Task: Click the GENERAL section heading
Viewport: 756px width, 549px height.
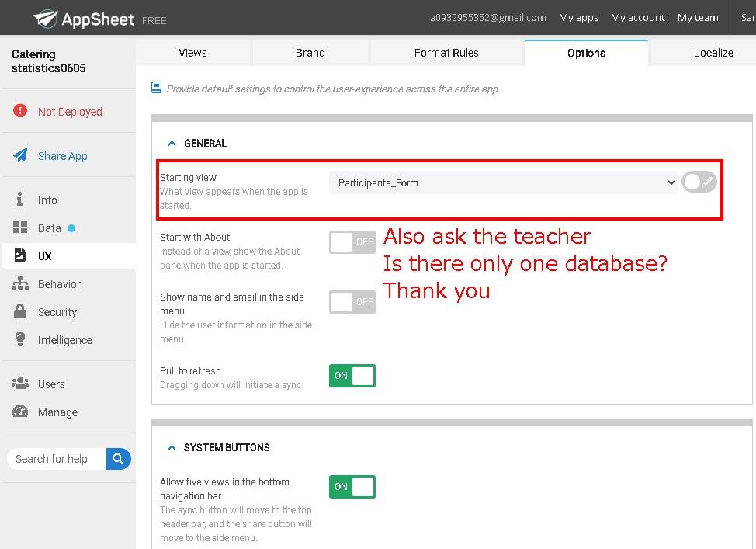Action: pyautogui.click(x=205, y=144)
